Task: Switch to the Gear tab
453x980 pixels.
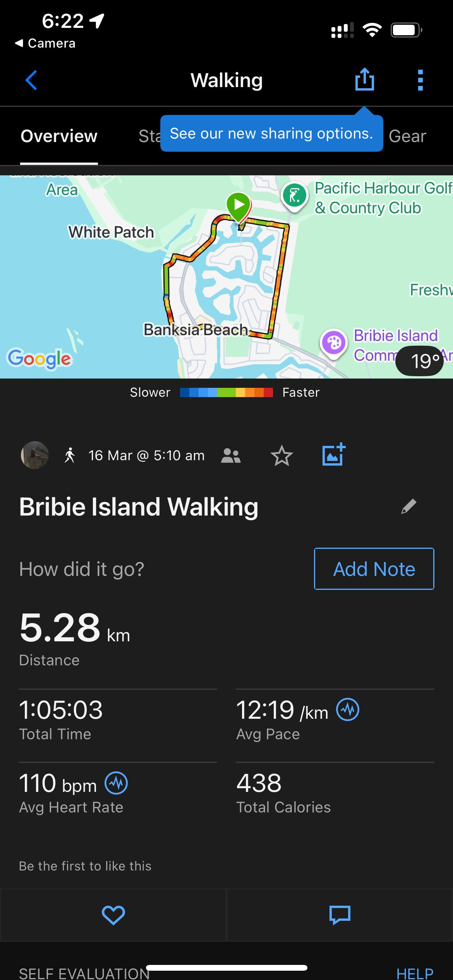Action: [407, 136]
